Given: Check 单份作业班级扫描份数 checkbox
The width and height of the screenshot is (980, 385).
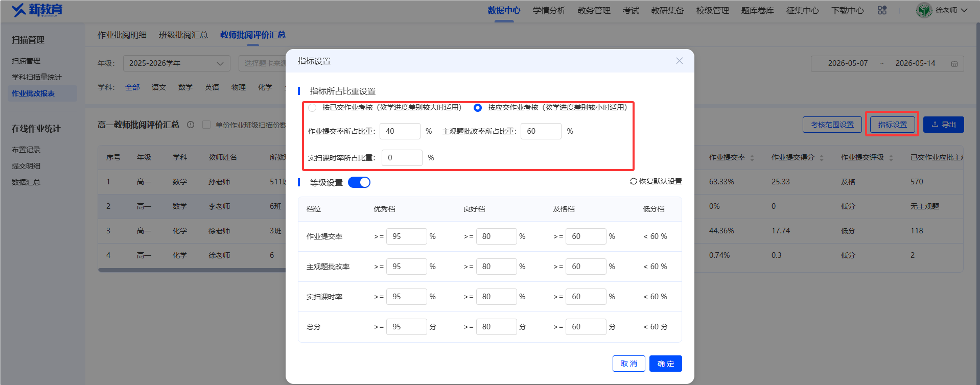Looking at the screenshot, I should (206, 125).
